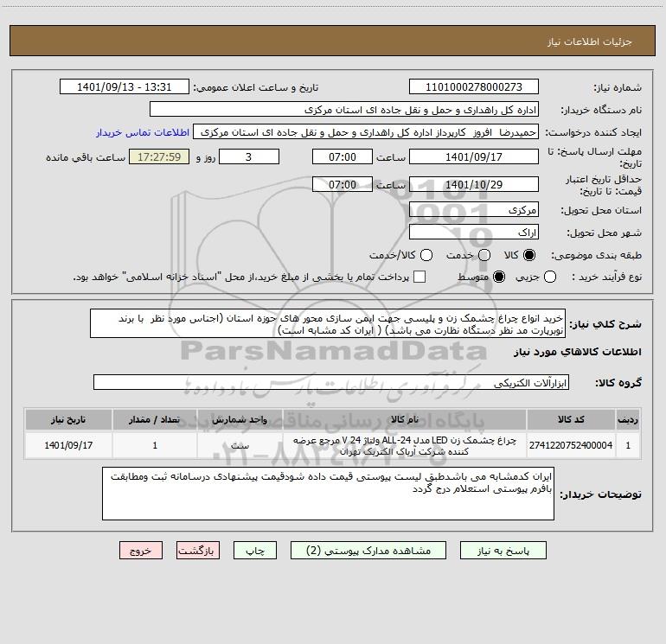This screenshot has height=644, width=666.
Task: Click the خروج exit button
Action: [x=141, y=551]
